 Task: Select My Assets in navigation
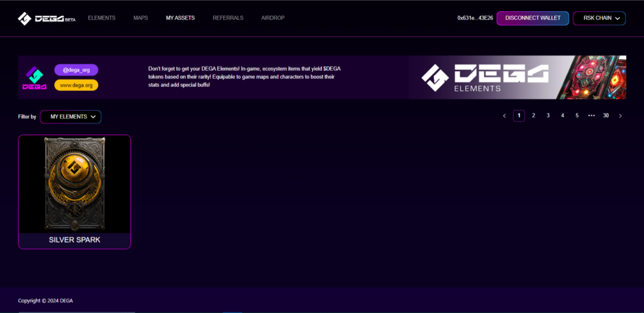[x=180, y=18]
